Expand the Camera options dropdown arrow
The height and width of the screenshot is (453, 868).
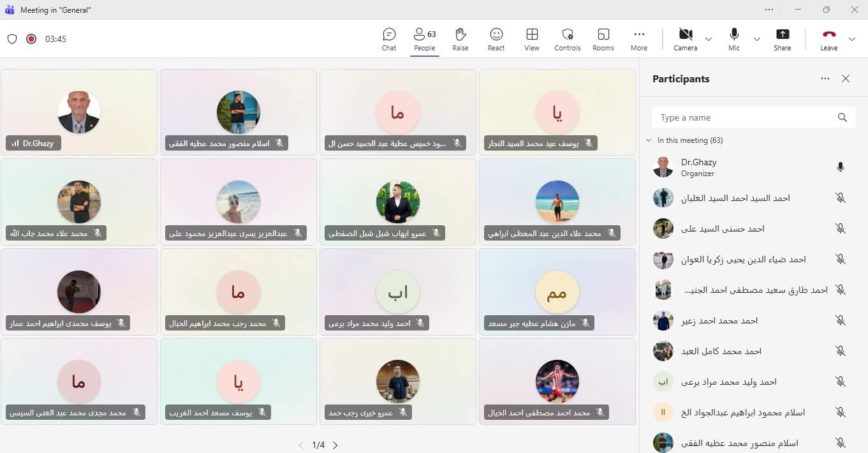[709, 40]
